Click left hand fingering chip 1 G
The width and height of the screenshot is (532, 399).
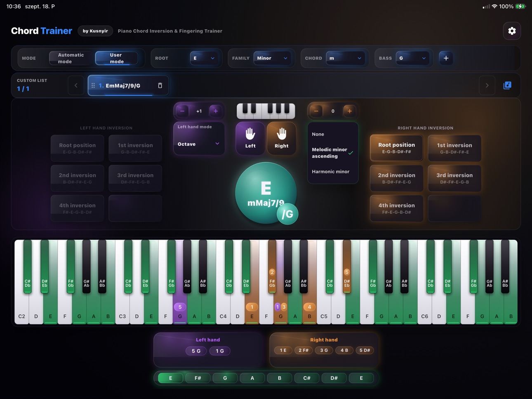pyautogui.click(x=220, y=351)
